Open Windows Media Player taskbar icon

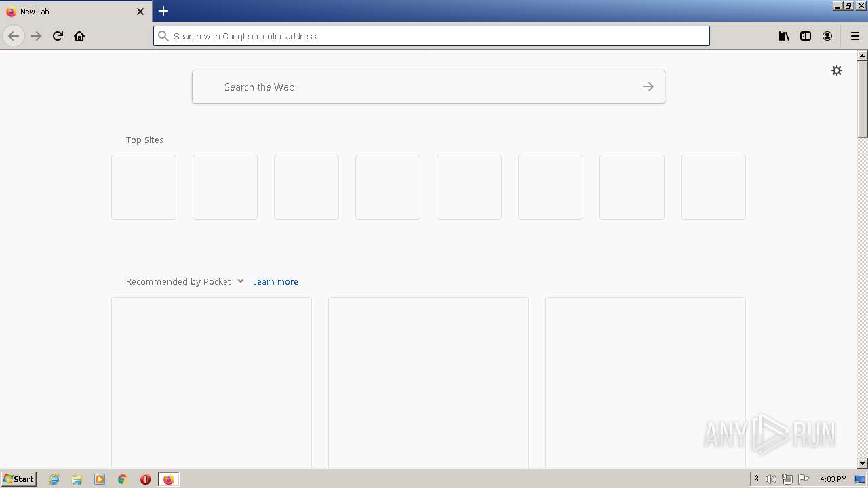point(100,479)
